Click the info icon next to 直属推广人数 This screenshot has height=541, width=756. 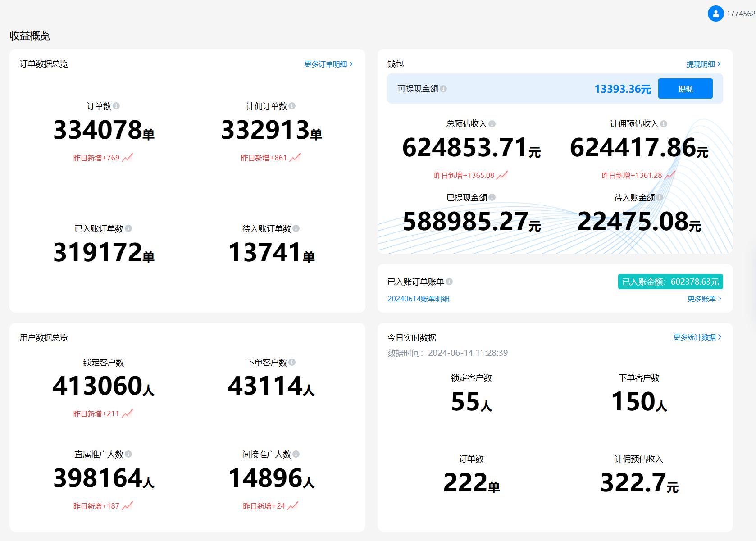pyautogui.click(x=128, y=454)
